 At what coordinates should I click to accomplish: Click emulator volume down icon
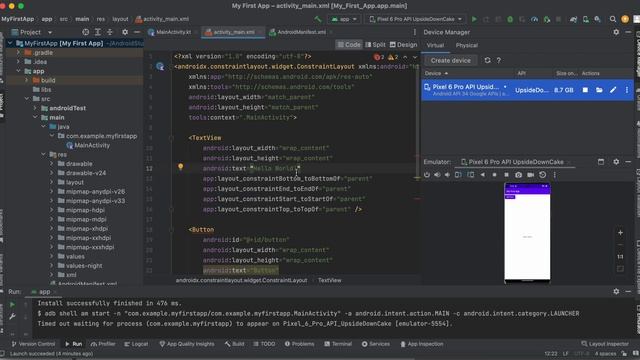pyautogui.click(x=447, y=175)
